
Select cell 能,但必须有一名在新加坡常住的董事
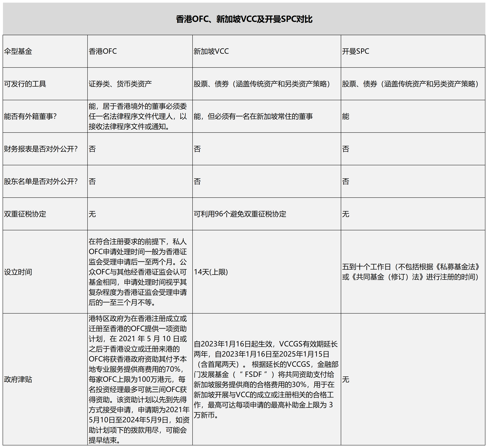(267, 116)
